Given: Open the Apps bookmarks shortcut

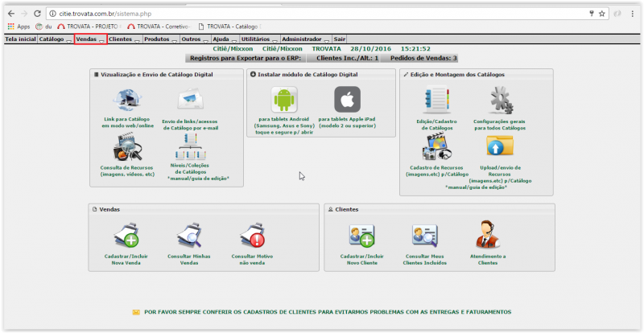Looking at the screenshot, I should [19, 27].
